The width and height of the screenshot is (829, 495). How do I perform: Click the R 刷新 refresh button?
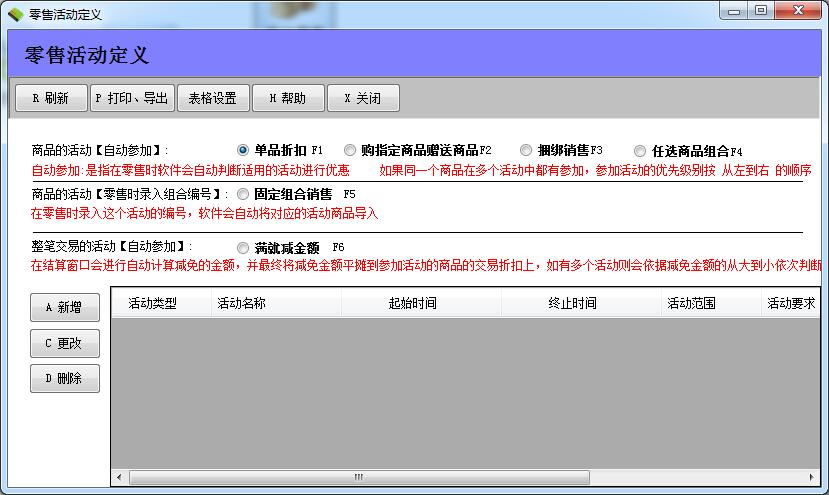(x=51, y=98)
